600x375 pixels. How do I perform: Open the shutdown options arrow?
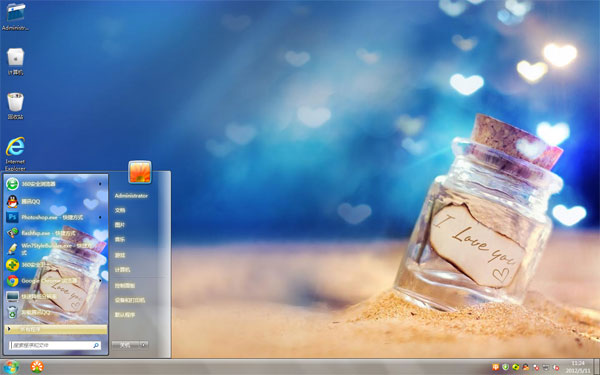(x=144, y=345)
